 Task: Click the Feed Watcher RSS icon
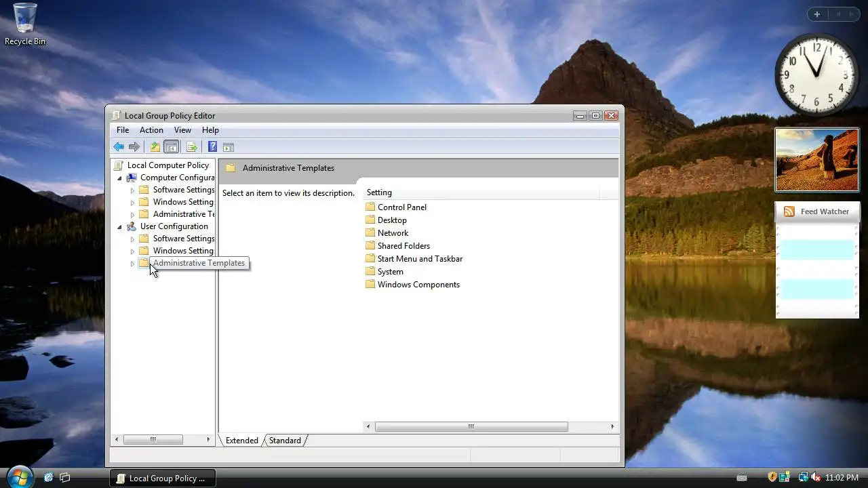click(789, 211)
